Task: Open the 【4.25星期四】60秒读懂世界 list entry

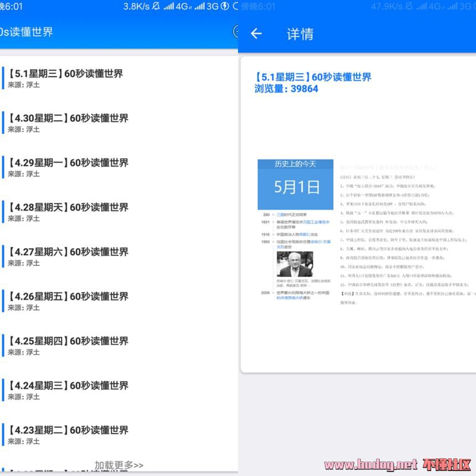Action: 119,346
